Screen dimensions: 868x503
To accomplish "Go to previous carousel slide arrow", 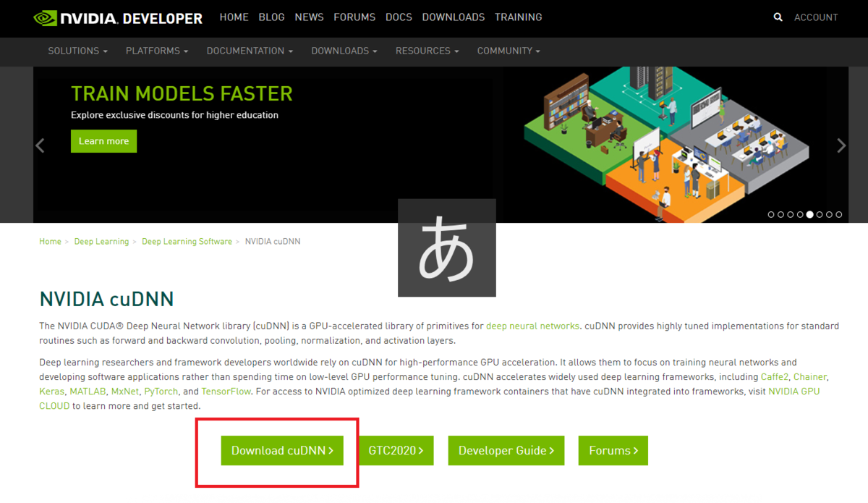I will [x=40, y=145].
